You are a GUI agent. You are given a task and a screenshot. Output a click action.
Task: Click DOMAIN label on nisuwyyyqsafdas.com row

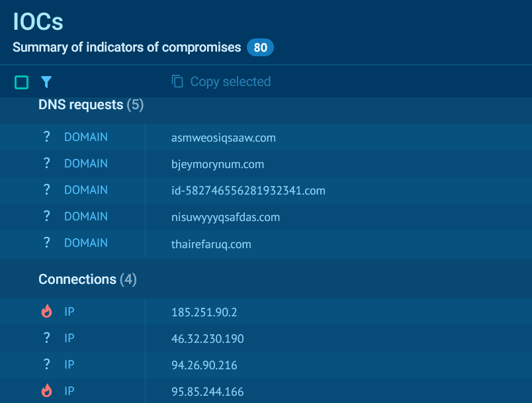[x=86, y=216]
